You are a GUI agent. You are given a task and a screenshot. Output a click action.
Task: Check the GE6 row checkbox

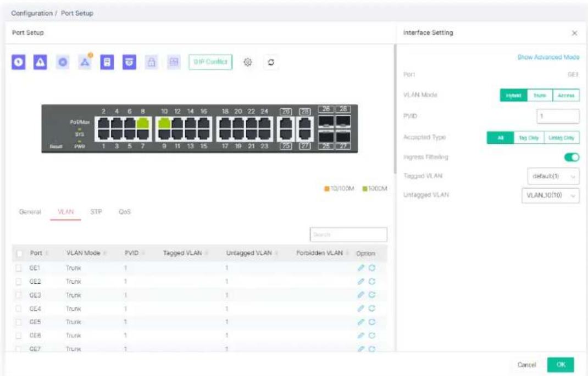[x=19, y=335]
